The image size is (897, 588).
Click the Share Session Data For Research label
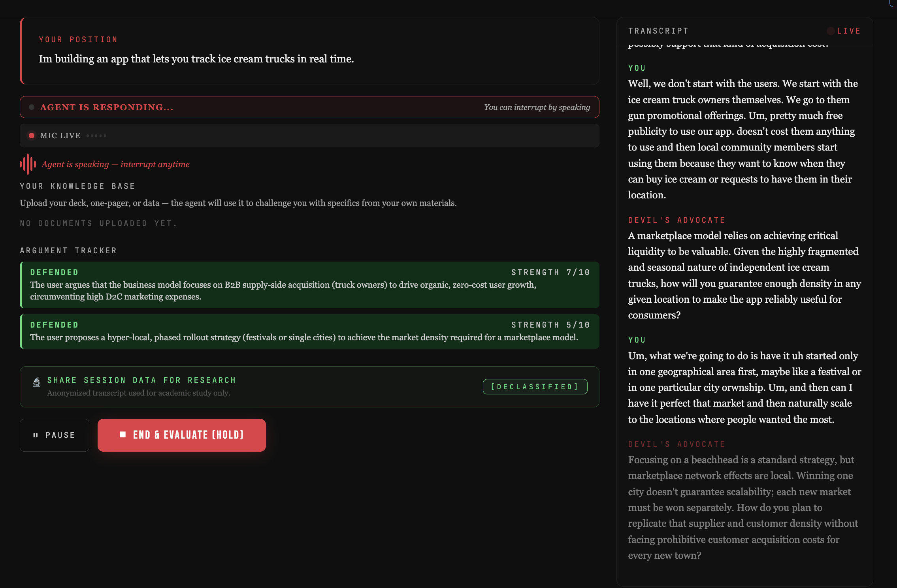click(141, 380)
